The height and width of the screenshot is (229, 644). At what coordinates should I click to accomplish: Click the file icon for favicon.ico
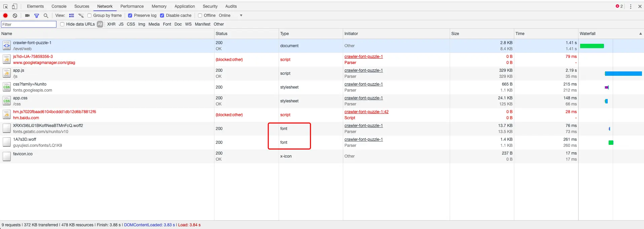7,156
